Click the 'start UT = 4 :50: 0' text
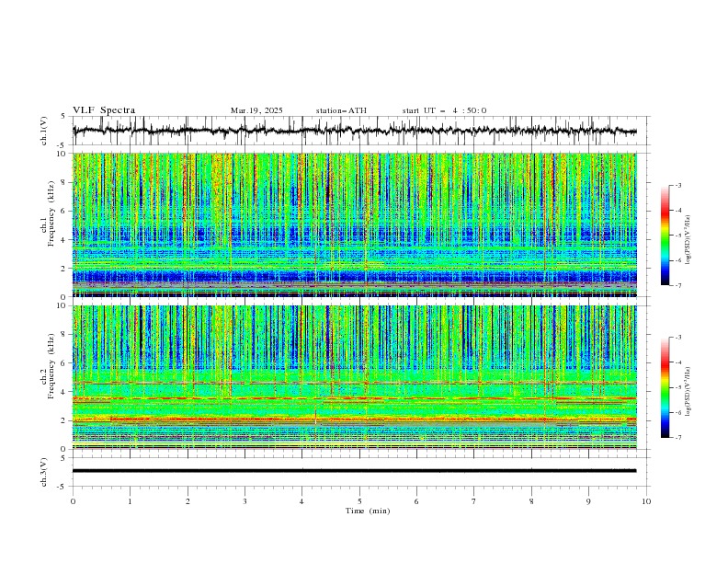Viewport: 728px width, 563px height. point(444,110)
